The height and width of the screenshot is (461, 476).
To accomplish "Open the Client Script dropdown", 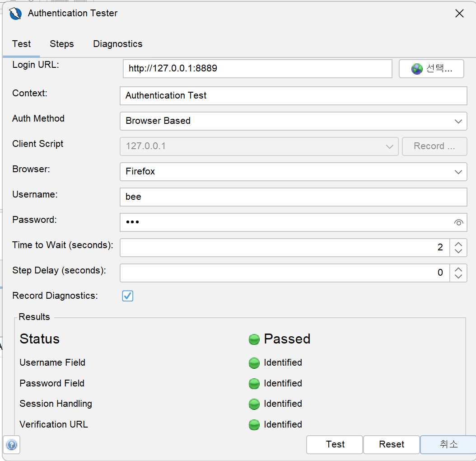I will (259, 146).
